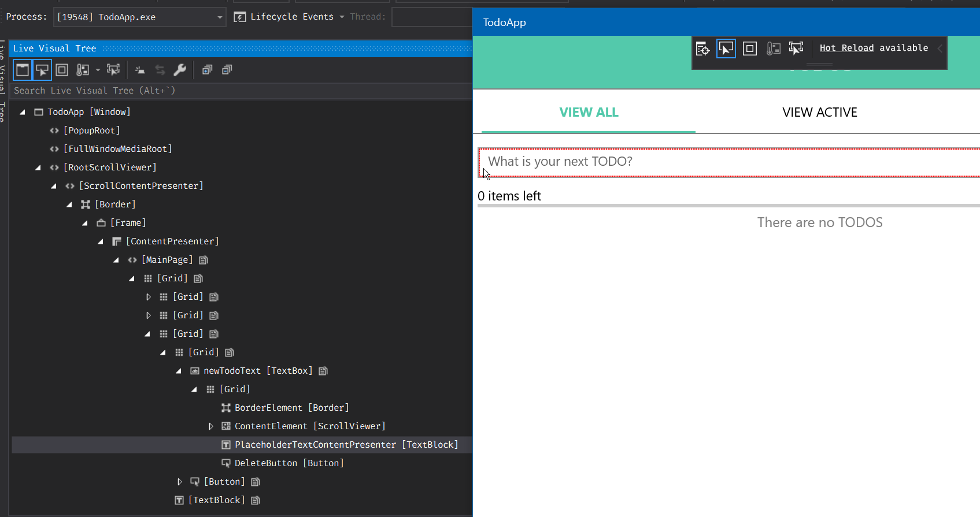Expand ContentElement [ScrollViewer] node
Viewport: 980px width, 517px height.
(210, 426)
